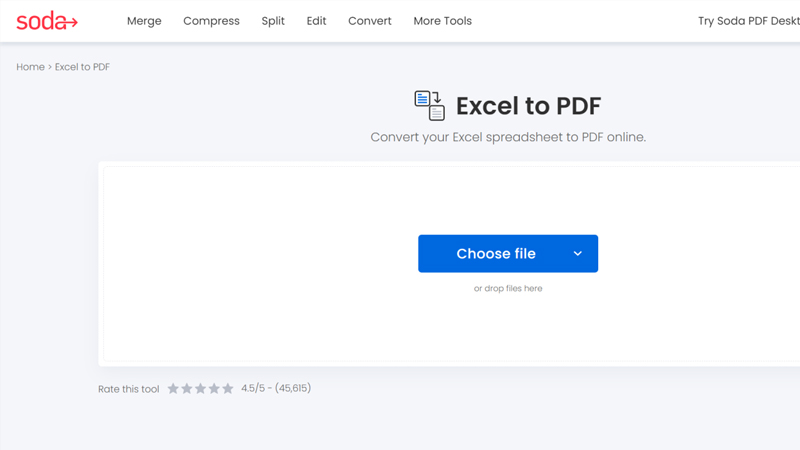The image size is (800, 450).
Task: Click the Excel to PDF converter icon
Action: click(429, 106)
